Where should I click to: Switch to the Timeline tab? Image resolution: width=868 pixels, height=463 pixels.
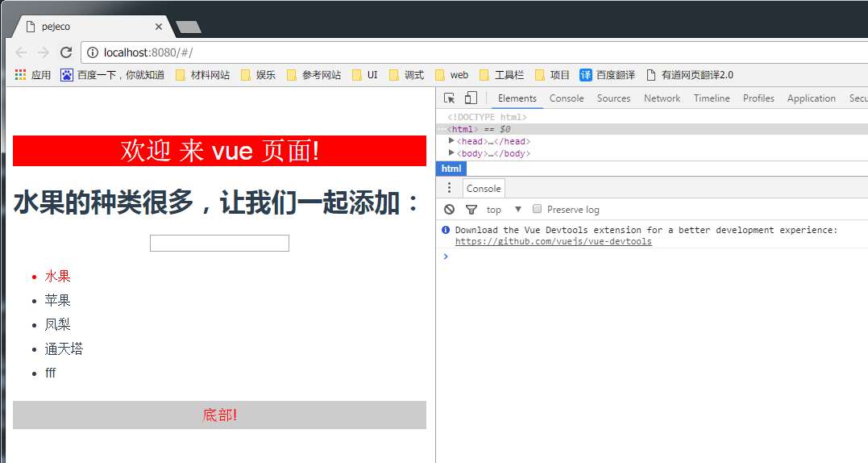click(x=712, y=98)
